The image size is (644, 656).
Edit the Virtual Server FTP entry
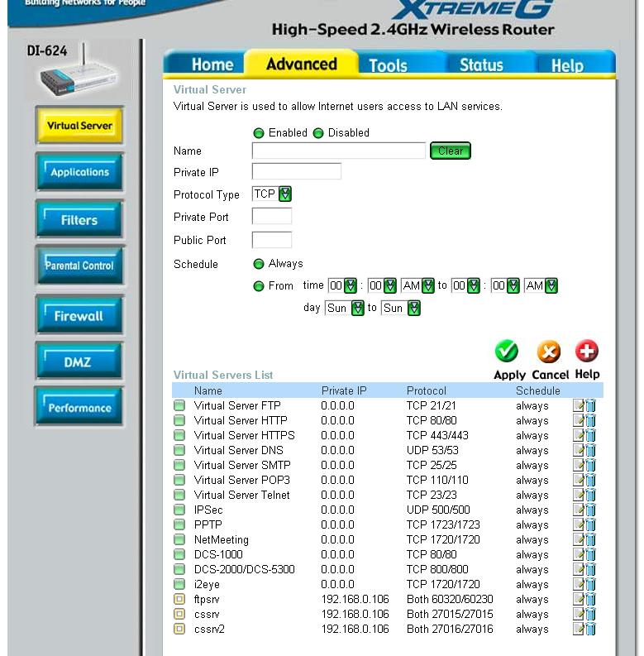click(x=579, y=405)
